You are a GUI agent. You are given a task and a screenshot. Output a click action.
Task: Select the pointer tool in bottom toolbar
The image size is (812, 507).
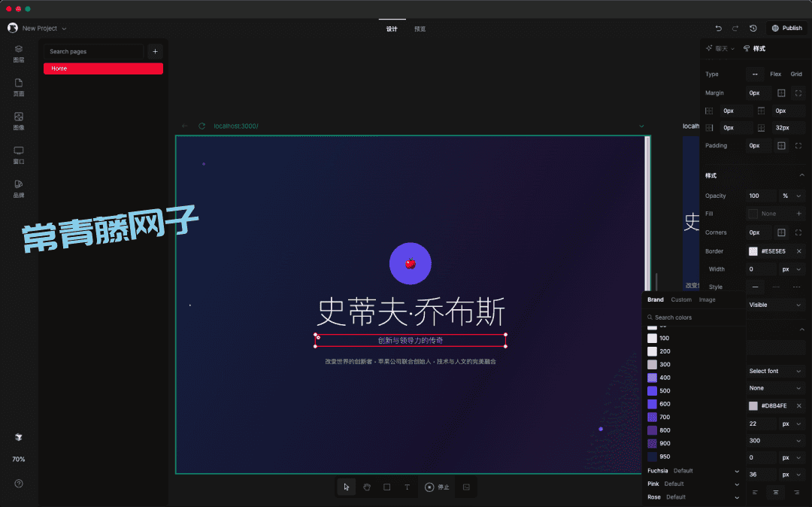point(347,487)
